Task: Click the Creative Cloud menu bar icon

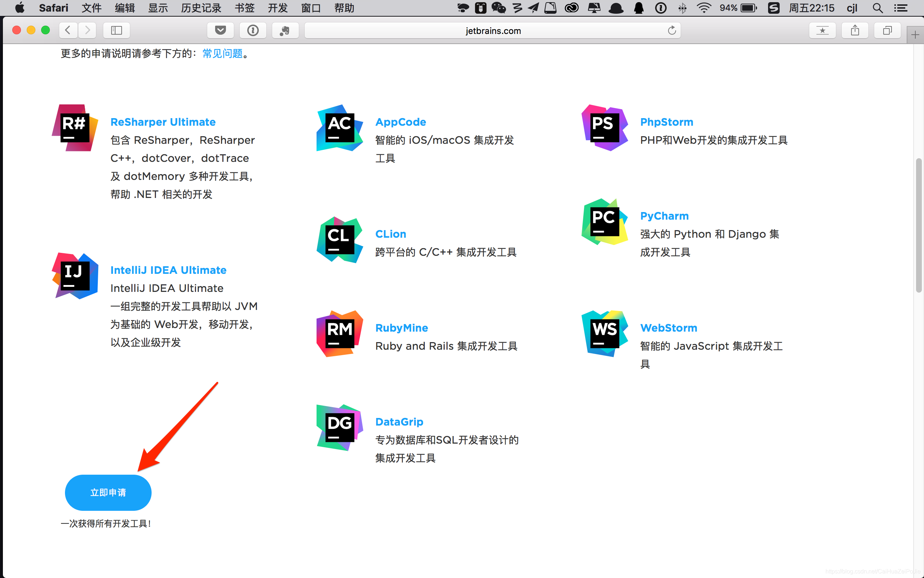Action: [572, 8]
